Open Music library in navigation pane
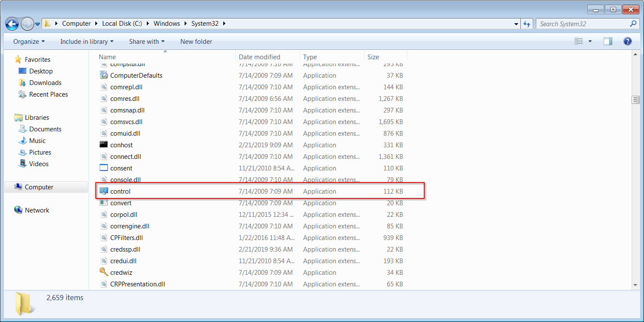 [37, 141]
